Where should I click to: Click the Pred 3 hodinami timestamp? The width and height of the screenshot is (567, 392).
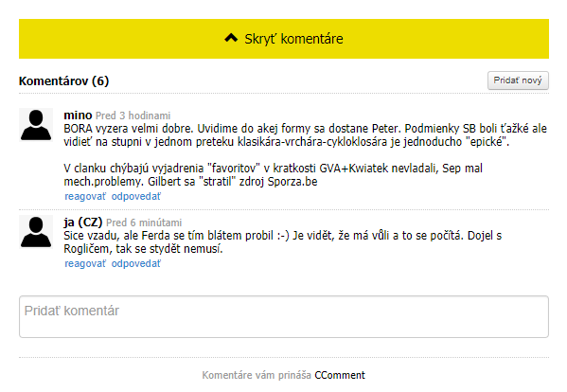[133, 116]
